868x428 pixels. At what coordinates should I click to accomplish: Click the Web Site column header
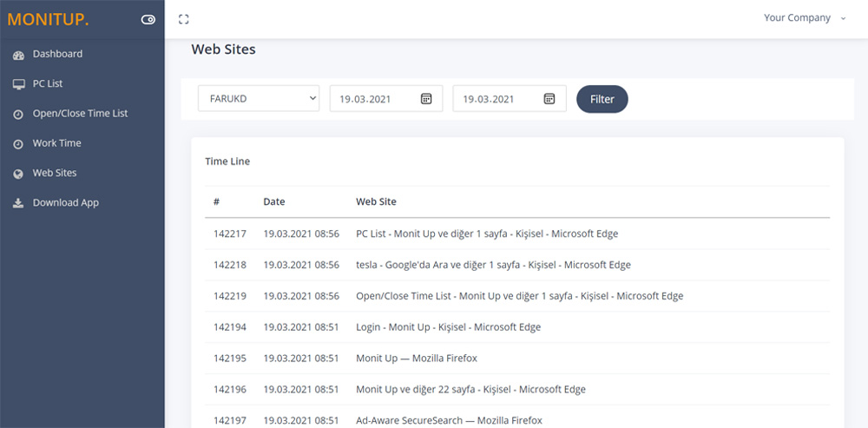(376, 201)
